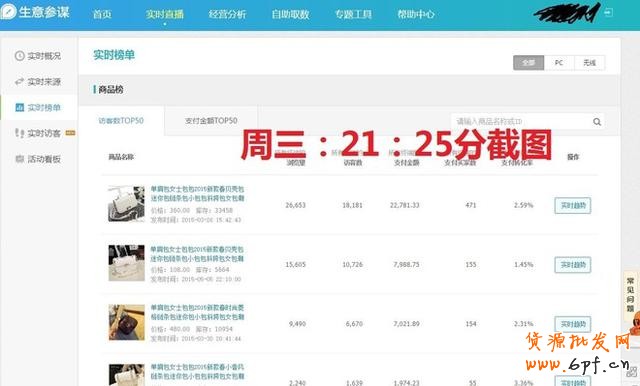
Task: Click the search magnifier icon
Action: click(x=597, y=122)
